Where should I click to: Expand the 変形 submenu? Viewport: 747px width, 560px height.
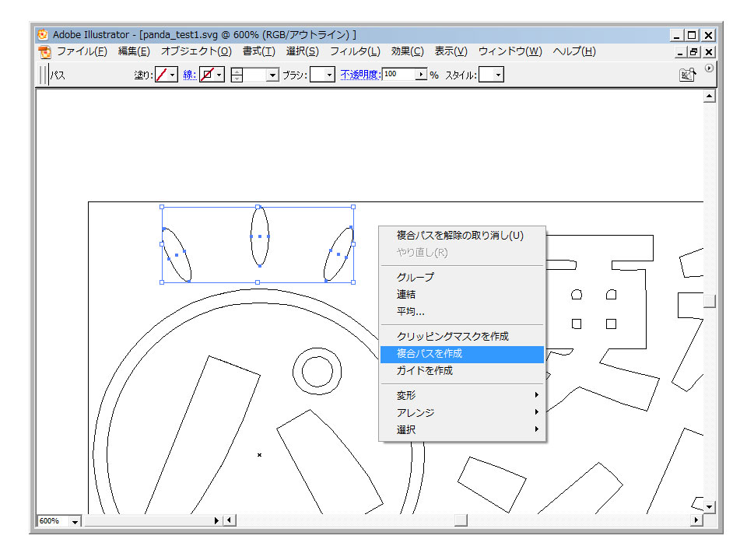click(462, 395)
